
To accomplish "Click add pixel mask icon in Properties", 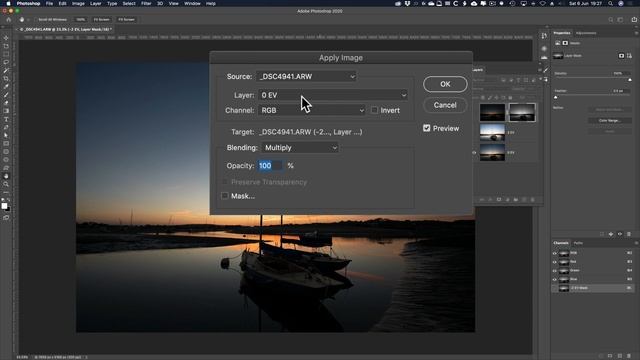I will pyautogui.click(x=621, y=56).
